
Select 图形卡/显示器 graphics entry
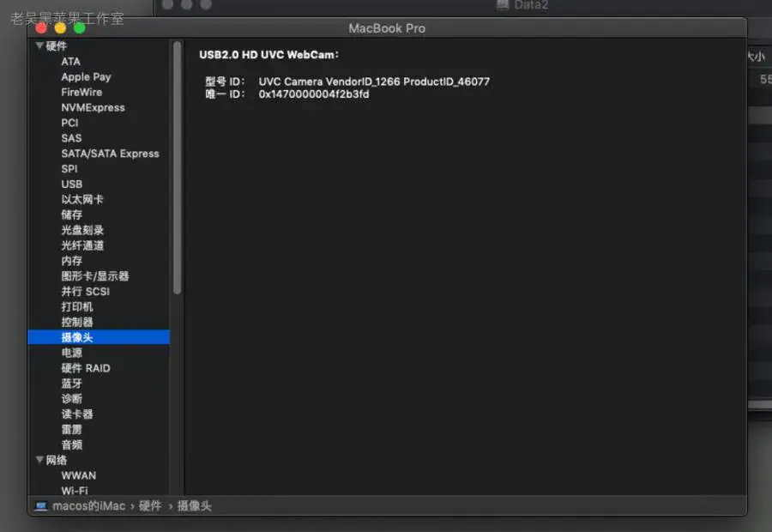pos(95,275)
